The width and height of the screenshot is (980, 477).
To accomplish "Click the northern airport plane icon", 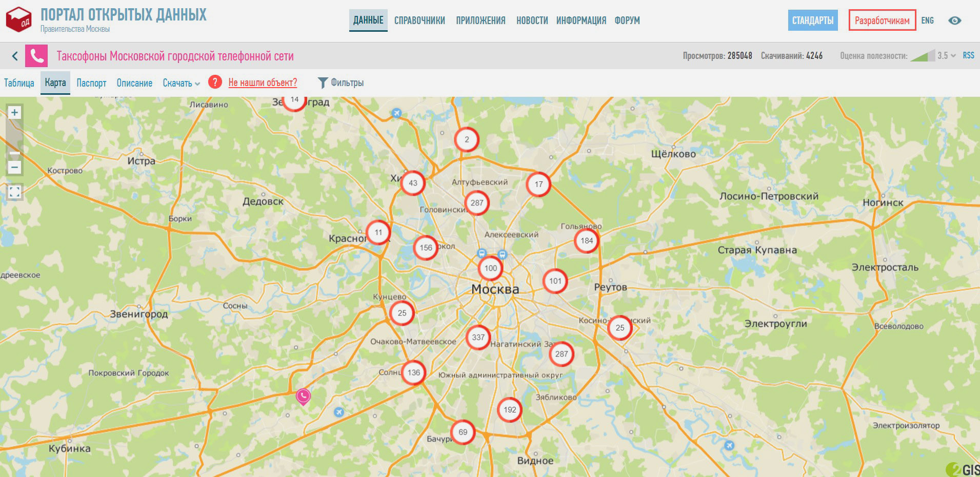I will (396, 113).
